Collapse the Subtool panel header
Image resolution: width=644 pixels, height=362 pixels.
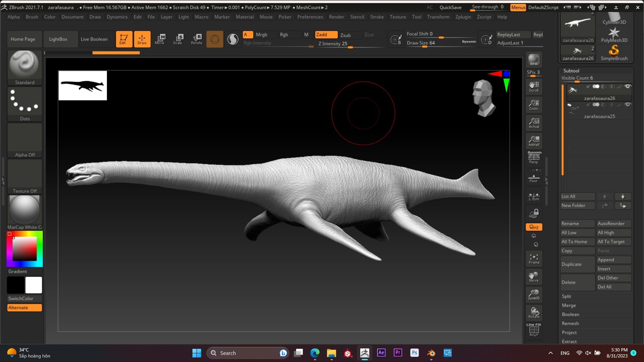[x=571, y=71]
